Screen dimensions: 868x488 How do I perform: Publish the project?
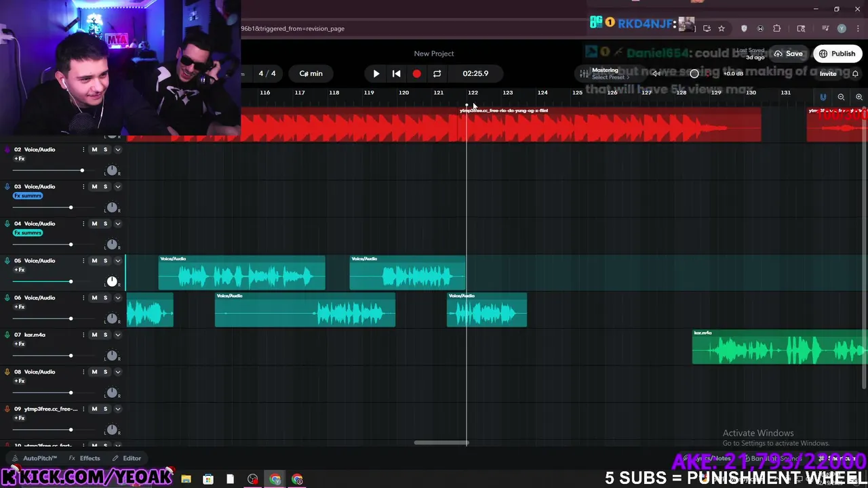[x=837, y=54]
